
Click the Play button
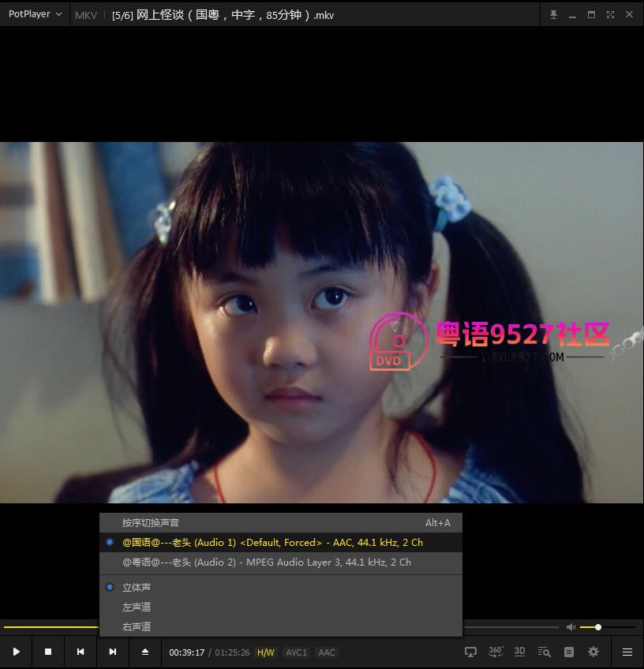(x=17, y=652)
